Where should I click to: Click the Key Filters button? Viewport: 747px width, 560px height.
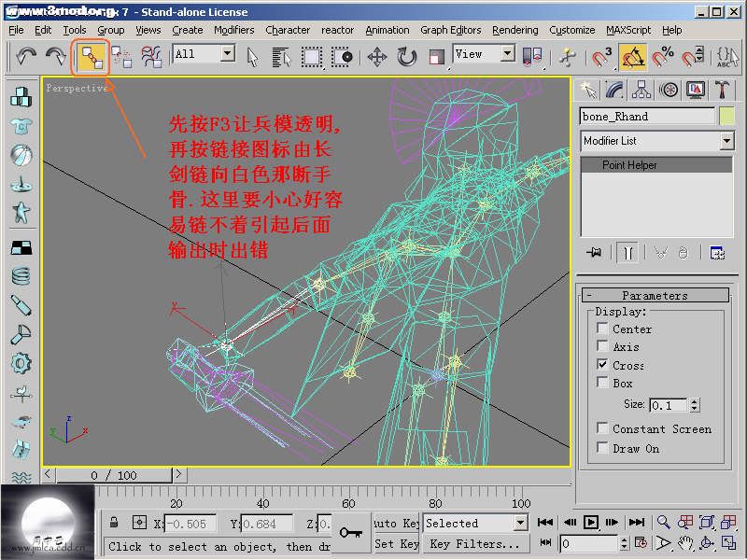click(474, 543)
